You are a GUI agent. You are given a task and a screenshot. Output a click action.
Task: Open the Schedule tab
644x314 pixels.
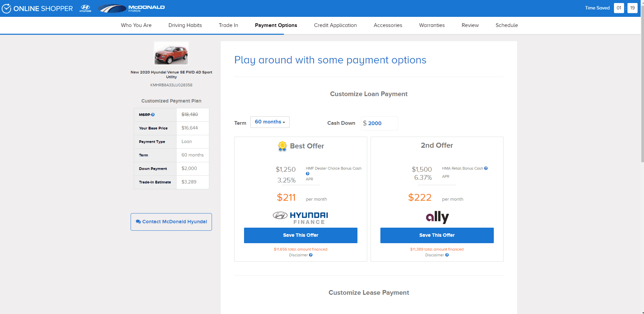pyautogui.click(x=507, y=25)
